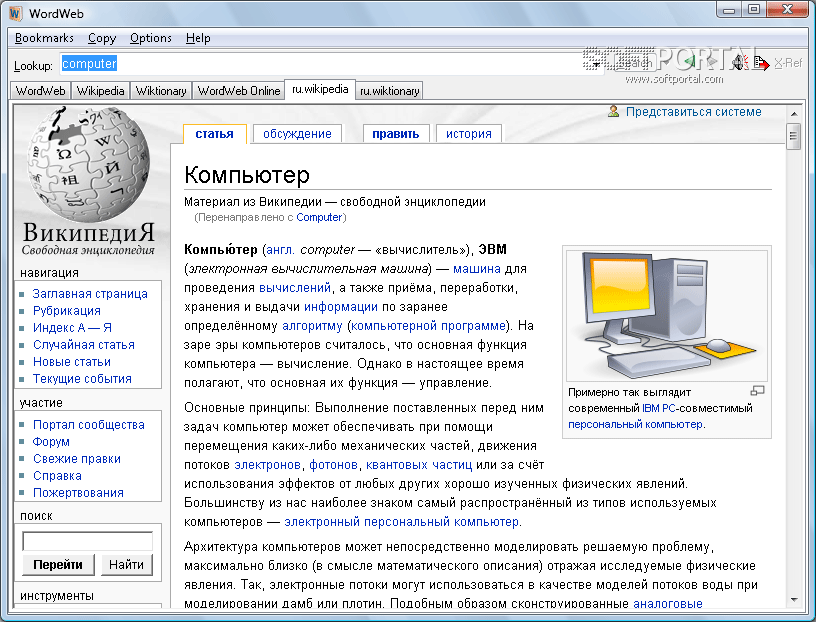Follow the 'информации' link
The image size is (816, 622).
(341, 307)
